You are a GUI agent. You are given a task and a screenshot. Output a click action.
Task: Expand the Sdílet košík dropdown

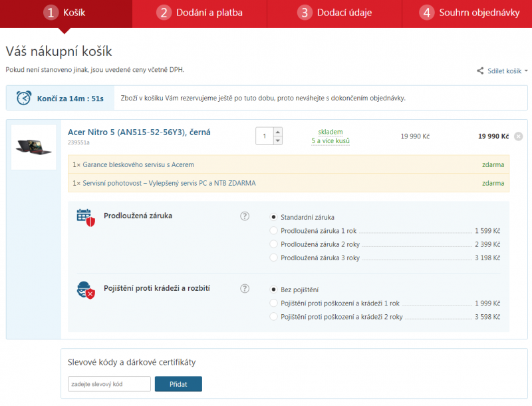pos(507,71)
